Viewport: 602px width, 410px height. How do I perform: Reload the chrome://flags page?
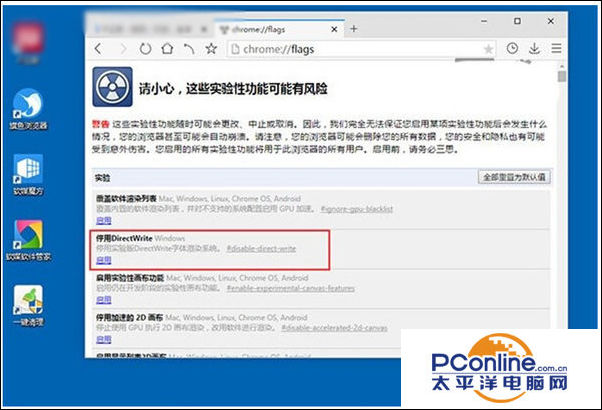[x=145, y=49]
